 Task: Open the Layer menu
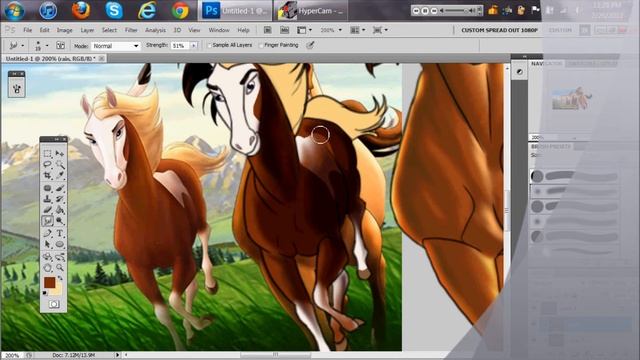click(x=87, y=30)
